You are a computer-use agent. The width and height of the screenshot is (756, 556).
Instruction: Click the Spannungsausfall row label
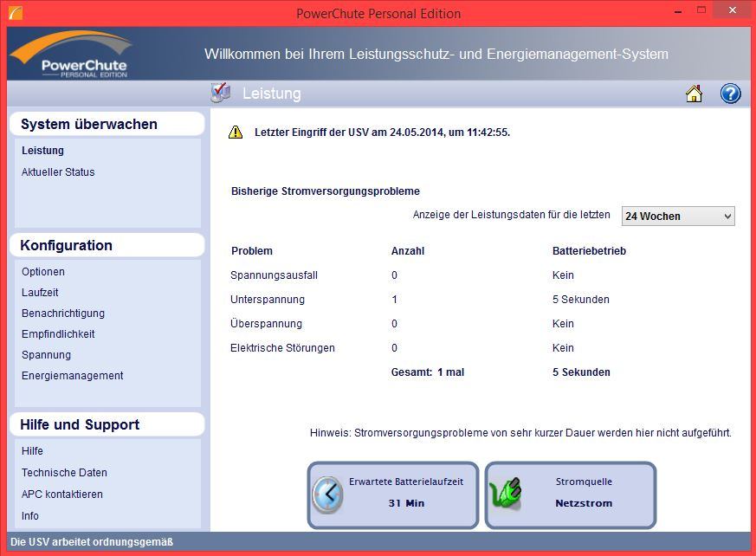point(274,275)
